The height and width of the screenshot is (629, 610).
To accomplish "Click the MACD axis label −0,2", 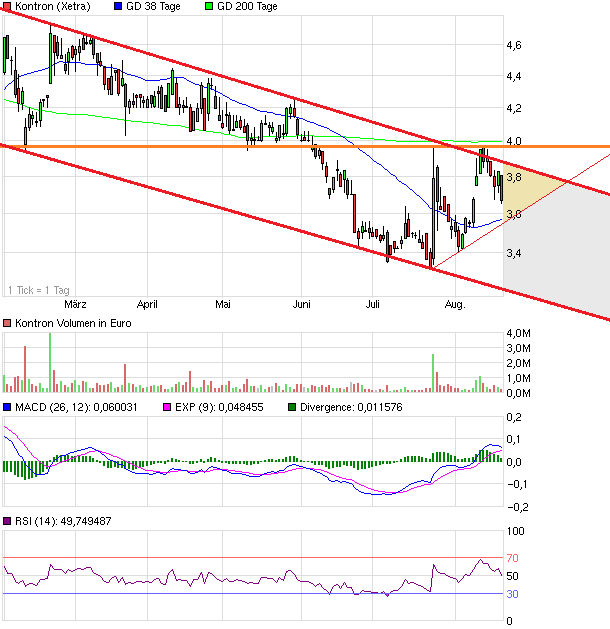I will tap(518, 507).
